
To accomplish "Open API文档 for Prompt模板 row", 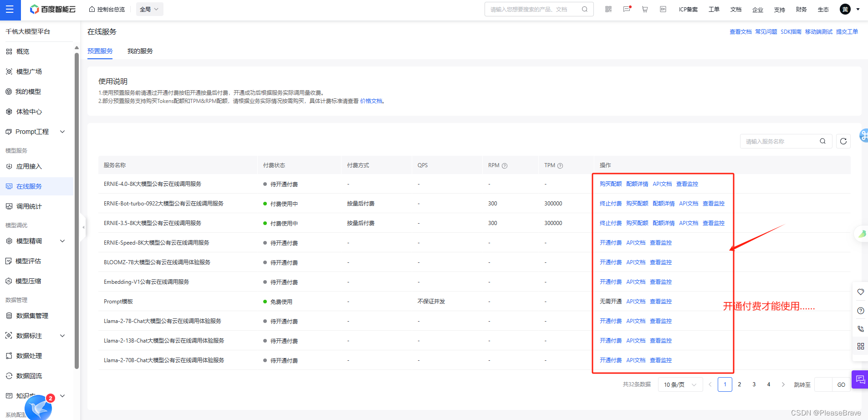I will (x=636, y=302).
